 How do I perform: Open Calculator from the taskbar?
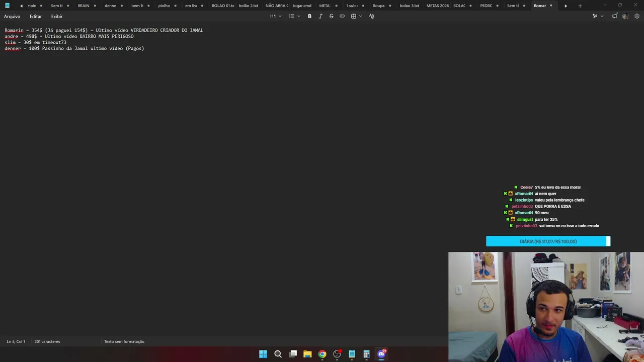[x=366, y=354]
